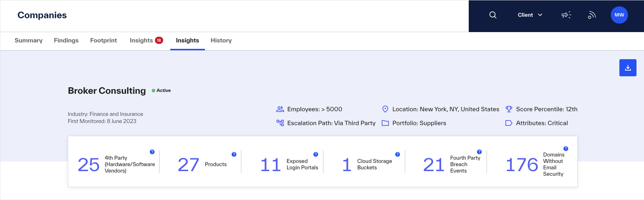This screenshot has width=644, height=200.
Task: Click the 'Cloud Storage Buckets' label
Action: point(374,164)
